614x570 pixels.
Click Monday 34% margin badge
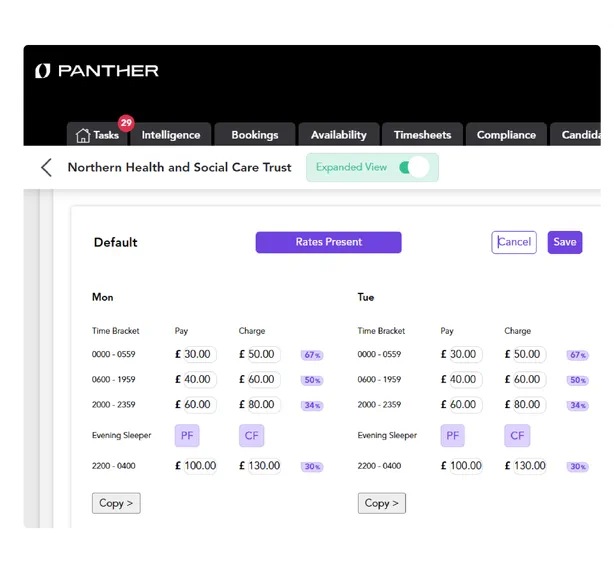[x=312, y=405]
